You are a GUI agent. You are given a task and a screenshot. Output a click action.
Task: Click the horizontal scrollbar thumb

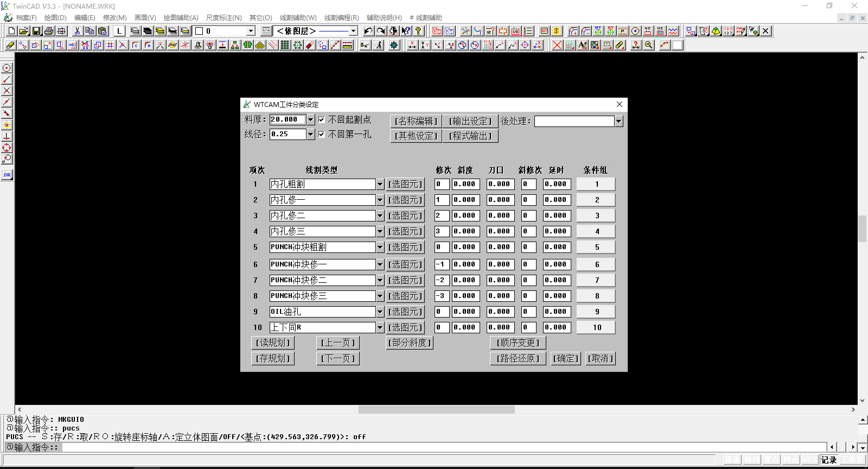(x=436, y=410)
